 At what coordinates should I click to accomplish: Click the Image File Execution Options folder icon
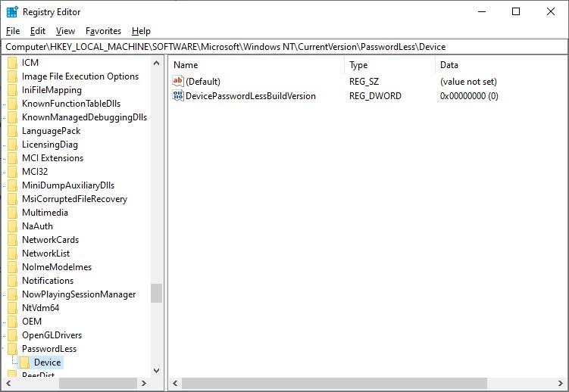pos(13,76)
